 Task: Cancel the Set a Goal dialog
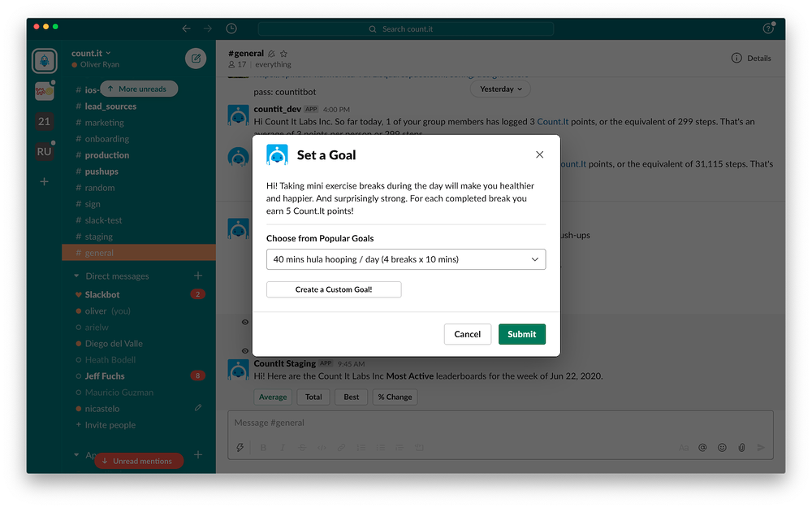pos(468,334)
